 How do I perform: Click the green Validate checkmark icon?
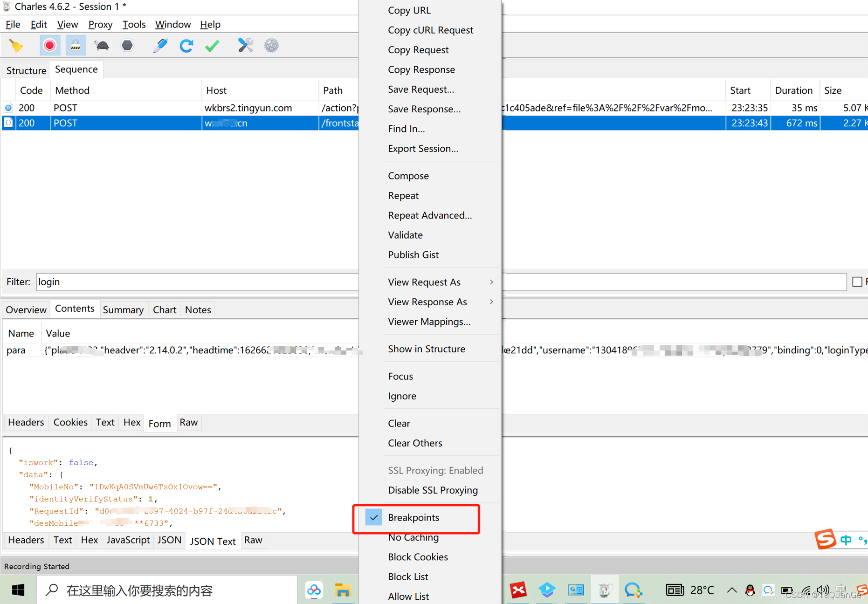point(213,46)
